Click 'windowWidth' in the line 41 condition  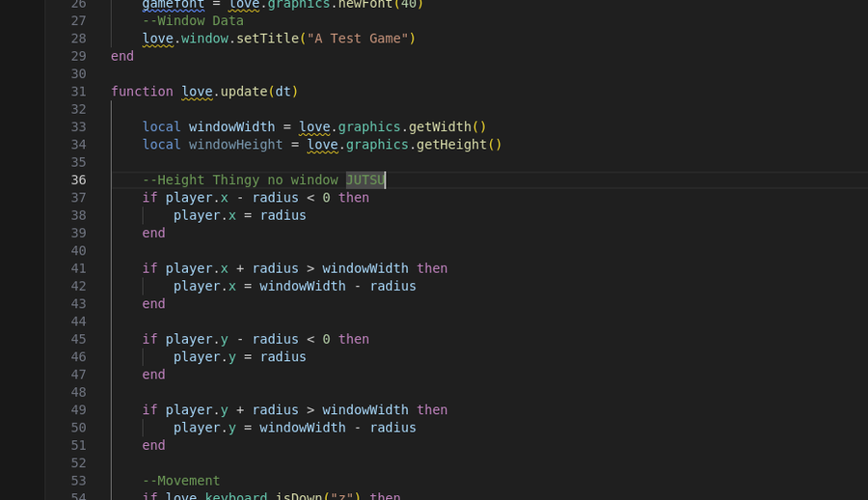pos(366,269)
